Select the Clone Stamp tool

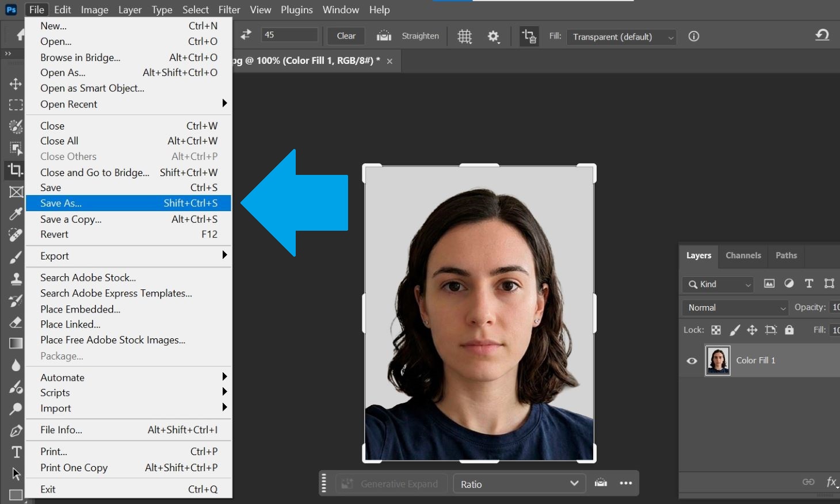point(16,278)
